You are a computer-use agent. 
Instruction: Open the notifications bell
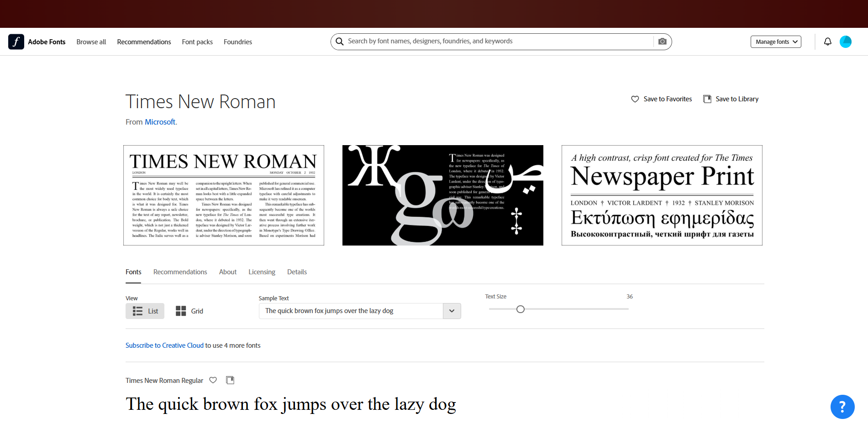[x=827, y=42]
